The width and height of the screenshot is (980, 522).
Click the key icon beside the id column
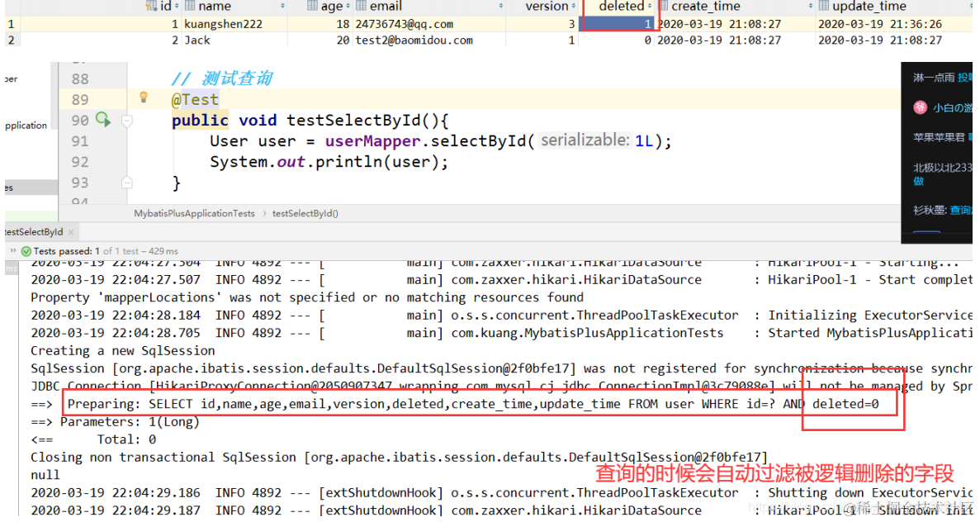click(151, 7)
